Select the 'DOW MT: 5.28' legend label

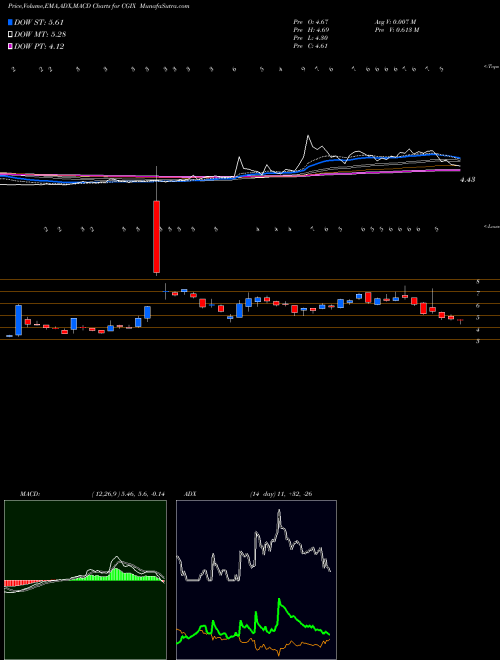pyautogui.click(x=40, y=35)
